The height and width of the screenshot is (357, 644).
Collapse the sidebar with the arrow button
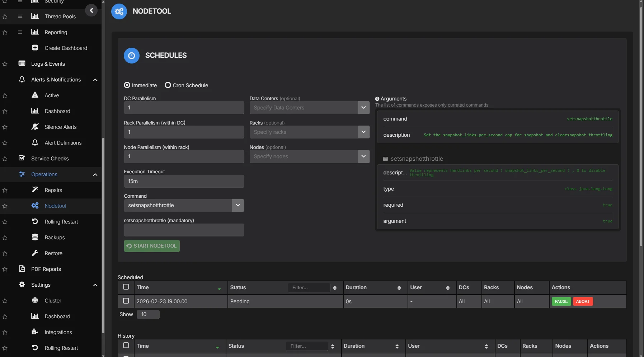(x=91, y=10)
